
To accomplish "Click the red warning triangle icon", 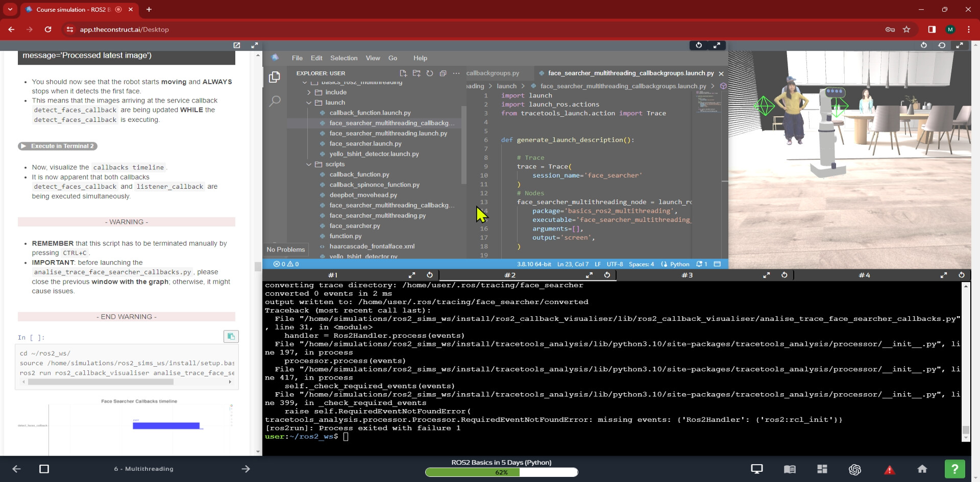I will [890, 469].
